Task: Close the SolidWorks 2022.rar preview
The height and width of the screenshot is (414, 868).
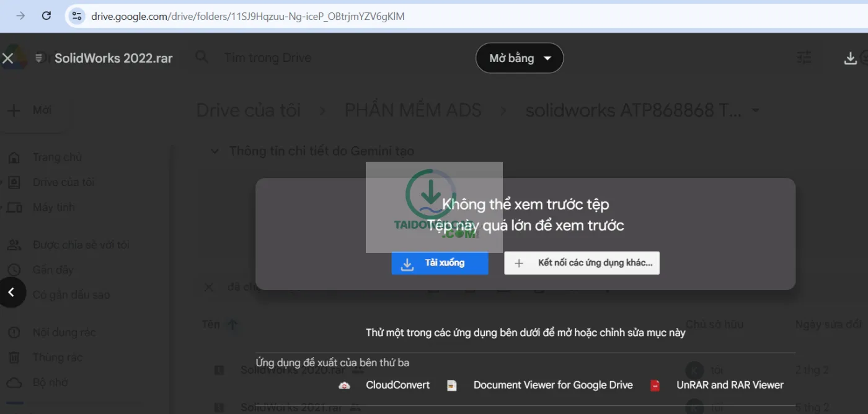Action: coord(8,58)
